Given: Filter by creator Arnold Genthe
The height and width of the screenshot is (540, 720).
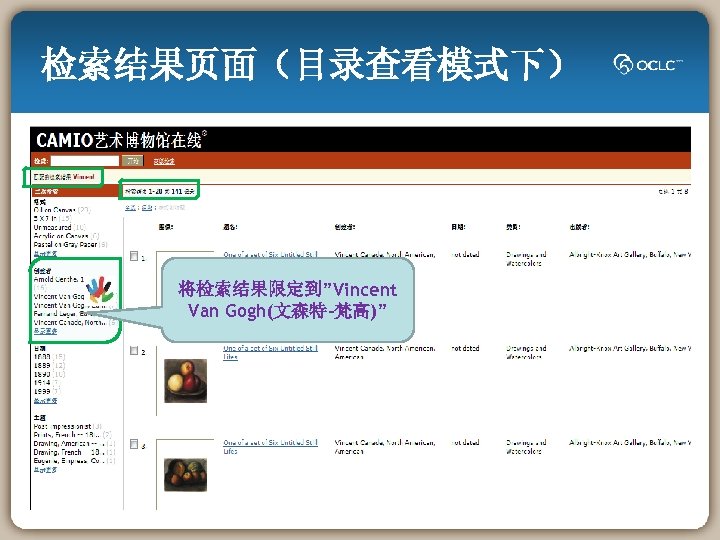Looking at the screenshot, I should (x=59, y=279).
